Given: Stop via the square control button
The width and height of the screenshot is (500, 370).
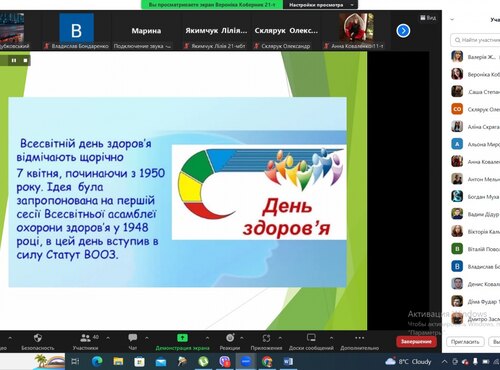Looking at the screenshot, I should tap(25, 60).
